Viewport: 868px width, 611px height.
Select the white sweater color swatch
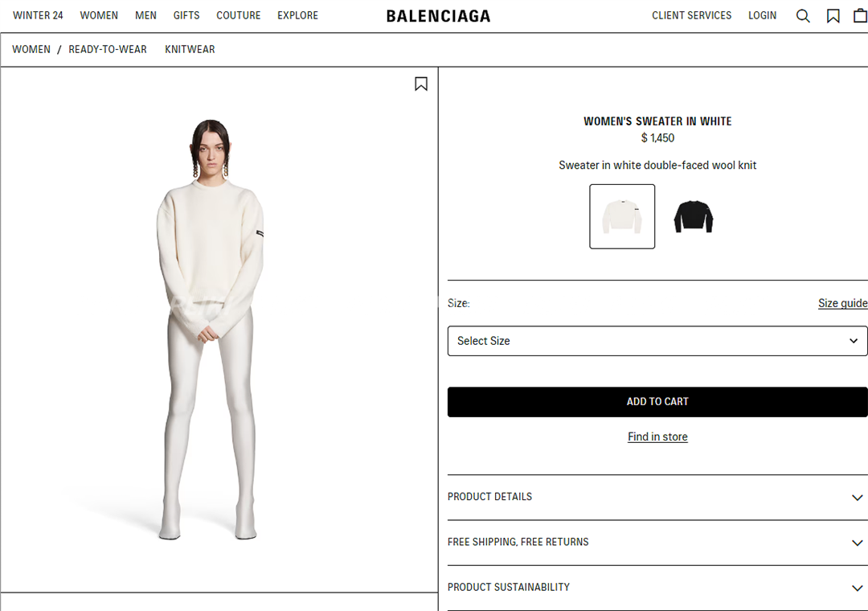621,216
